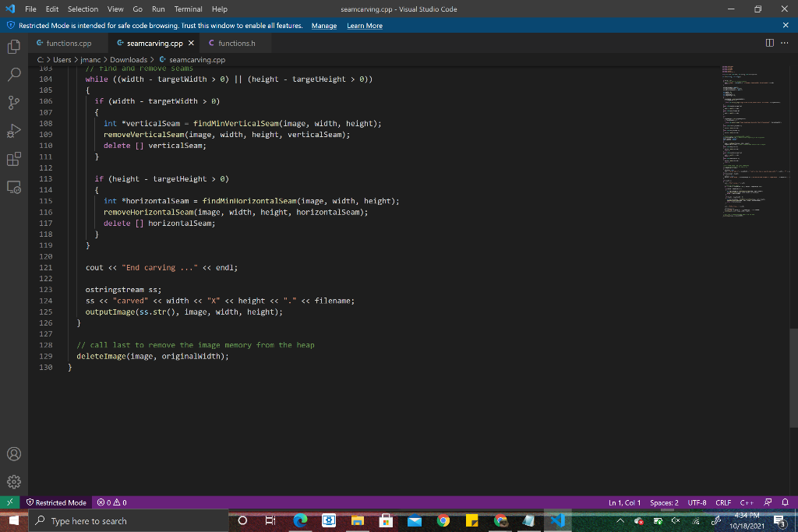Open the editor More Actions menu
Viewport: 798px width, 532px height.
point(783,43)
